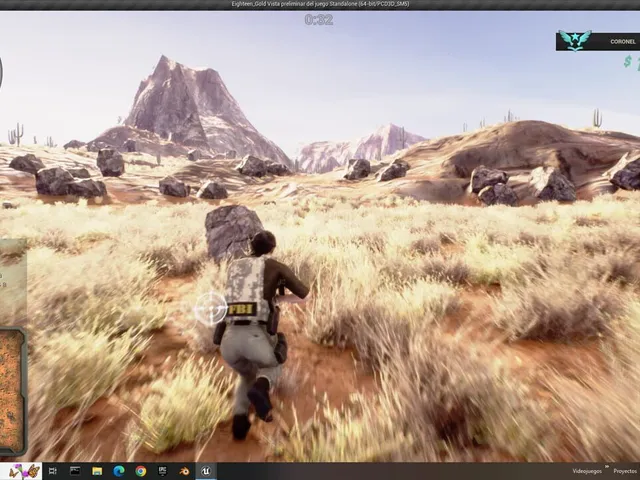Click the orange minimap panel
This screenshot has width=640, height=480.
pyautogui.click(x=13, y=391)
